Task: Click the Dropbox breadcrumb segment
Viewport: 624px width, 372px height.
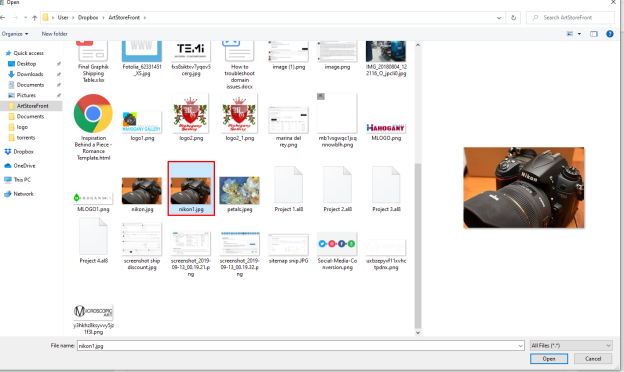Action: [88, 18]
